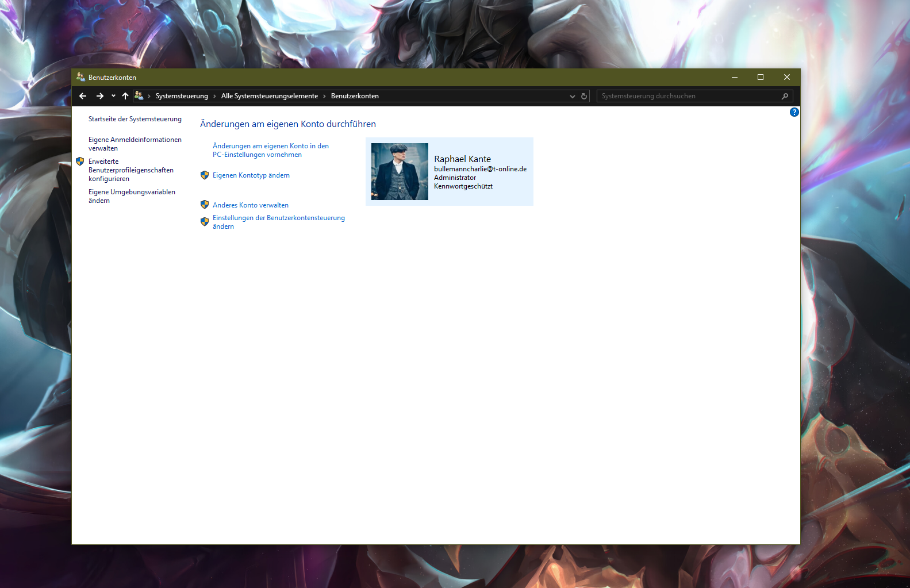
Task: Select Benutzerkonten breadcrumb
Action: click(x=355, y=96)
